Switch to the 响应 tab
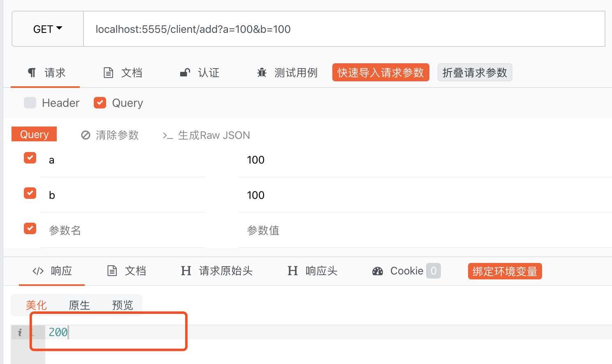 click(x=52, y=271)
